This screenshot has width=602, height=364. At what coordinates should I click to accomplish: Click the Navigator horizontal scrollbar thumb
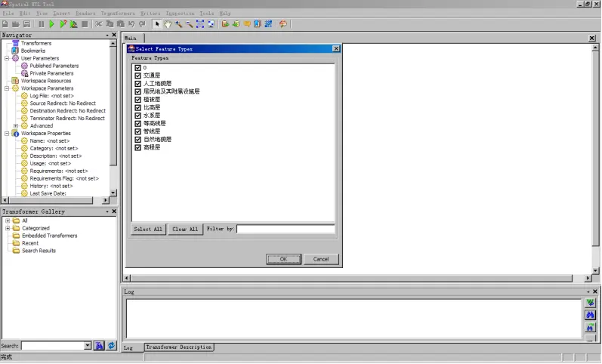[x=51, y=200]
